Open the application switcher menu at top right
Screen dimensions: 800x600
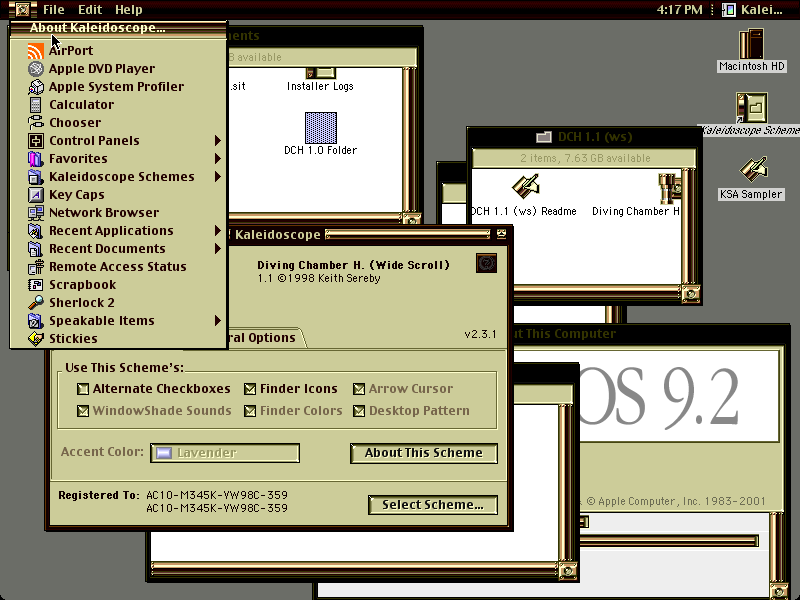click(752, 9)
